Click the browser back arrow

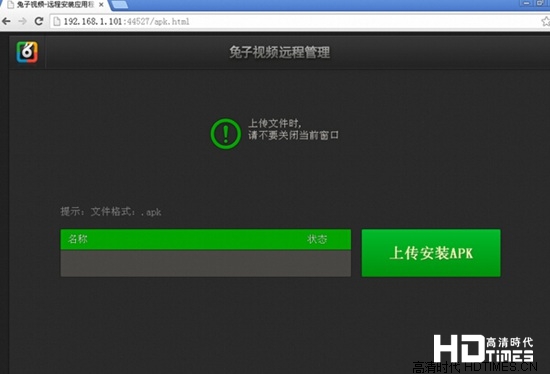tap(6, 21)
